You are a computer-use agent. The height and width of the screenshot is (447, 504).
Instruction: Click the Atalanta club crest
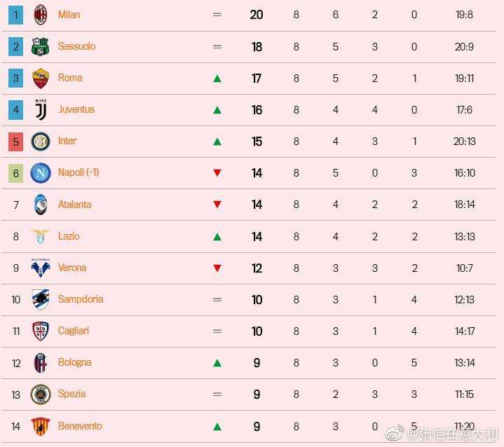point(41,205)
